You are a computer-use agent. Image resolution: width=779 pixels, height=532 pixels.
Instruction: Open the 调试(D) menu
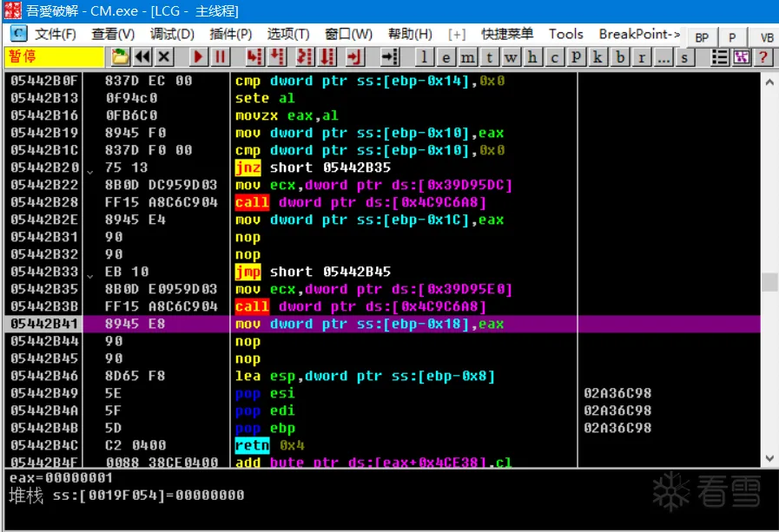pos(173,34)
